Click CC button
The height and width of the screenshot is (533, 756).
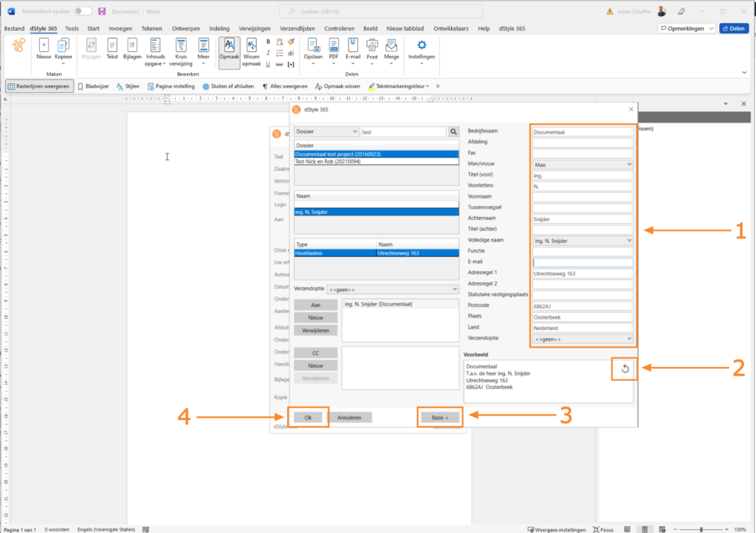click(x=315, y=354)
